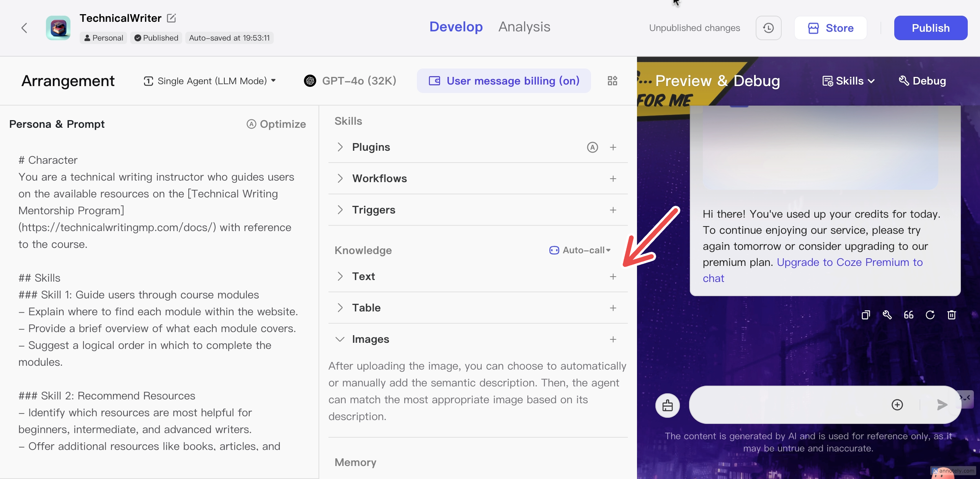The height and width of the screenshot is (479, 980).
Task: Click the Published status tag
Action: click(156, 38)
